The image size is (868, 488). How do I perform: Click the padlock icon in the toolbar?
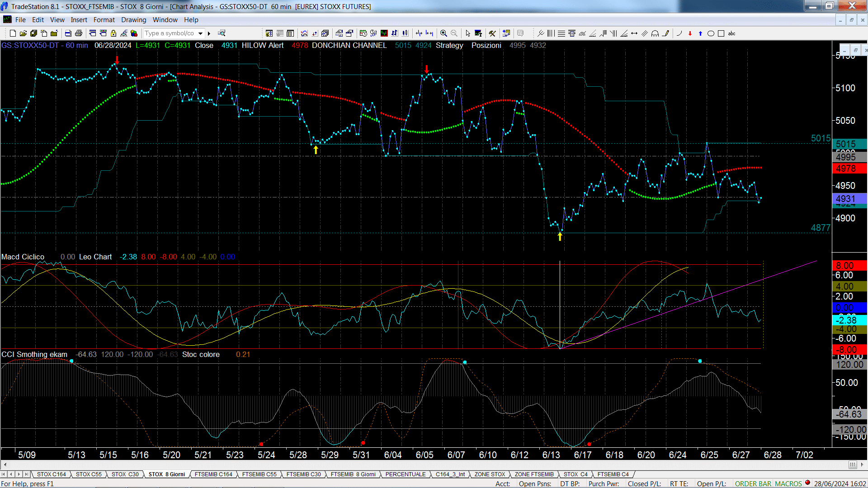[x=113, y=33]
